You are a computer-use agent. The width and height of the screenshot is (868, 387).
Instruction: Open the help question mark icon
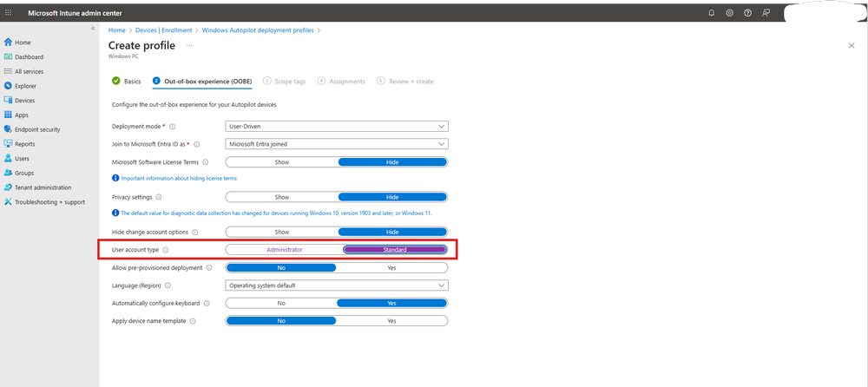(748, 13)
